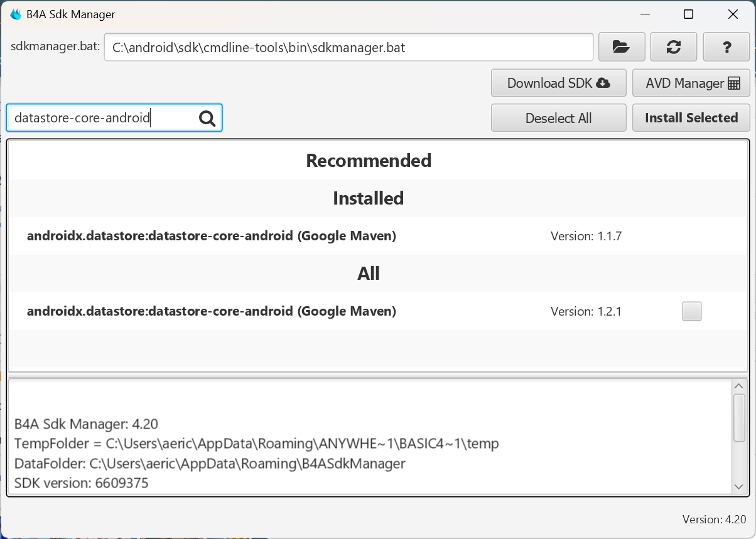
Task: Click the DataFolder log line
Action: (x=210, y=464)
